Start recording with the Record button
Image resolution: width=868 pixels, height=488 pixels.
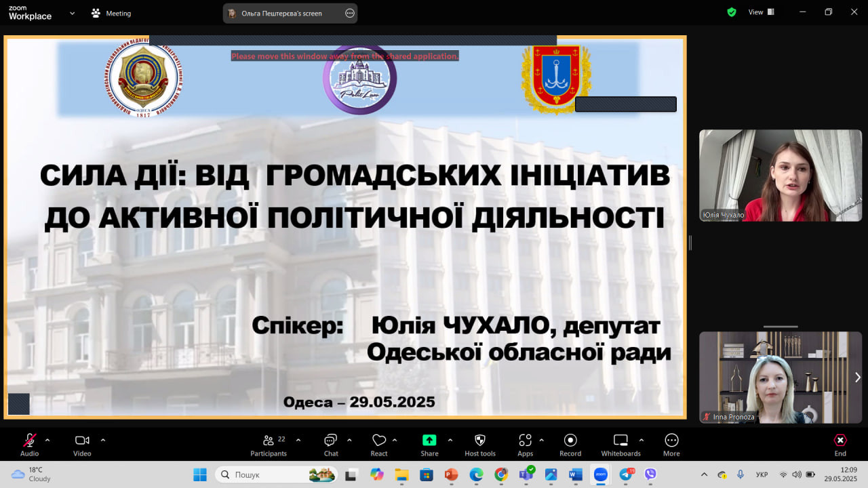pos(570,445)
